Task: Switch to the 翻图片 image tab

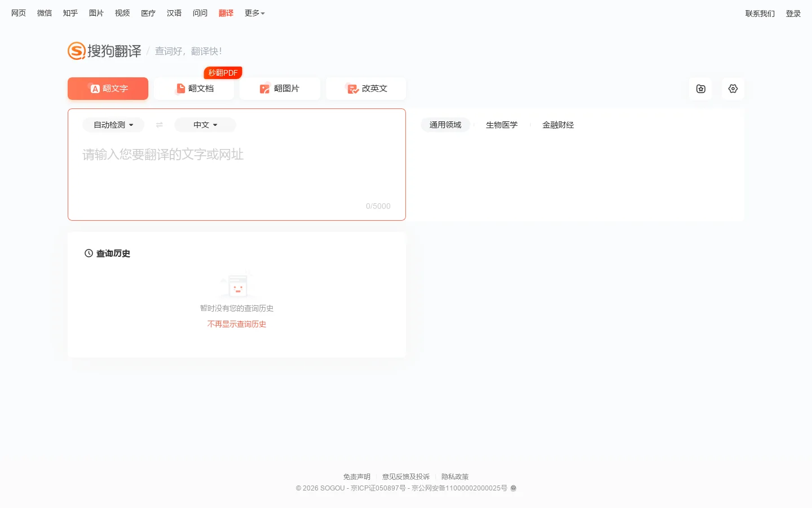Action: click(280, 89)
